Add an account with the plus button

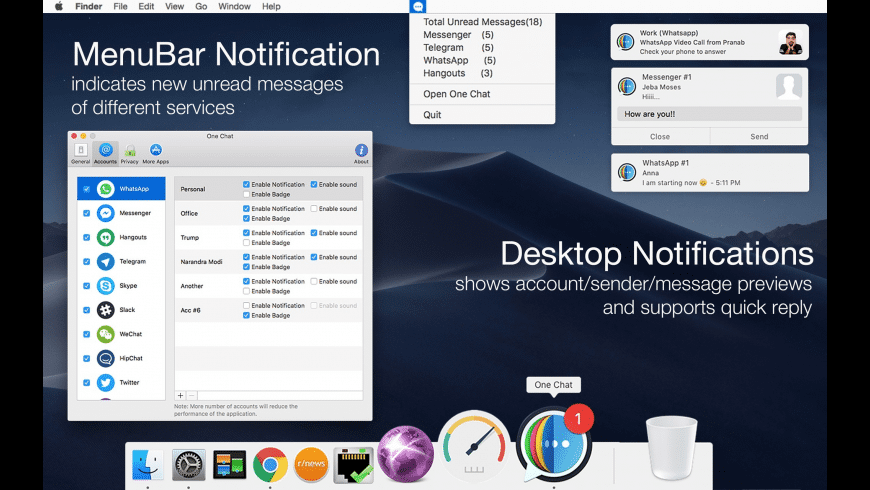tap(180, 396)
